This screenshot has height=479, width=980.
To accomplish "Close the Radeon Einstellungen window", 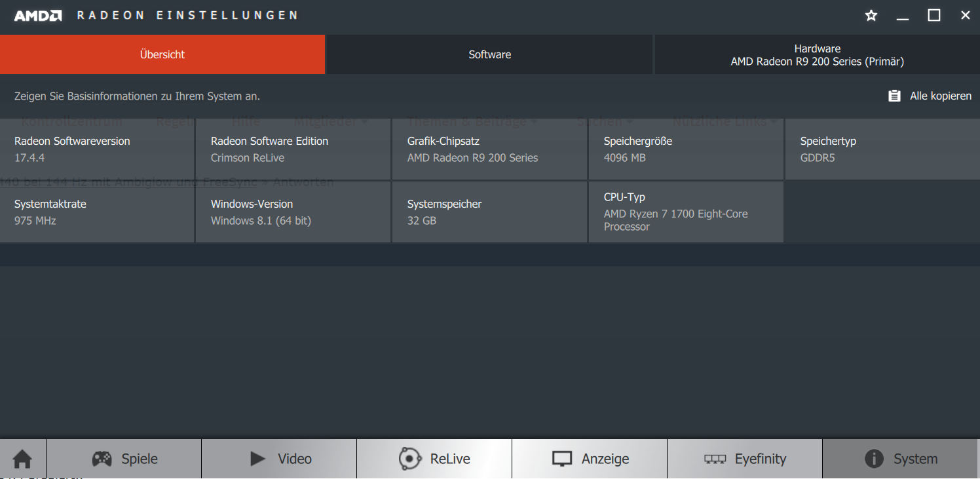I will (966, 16).
